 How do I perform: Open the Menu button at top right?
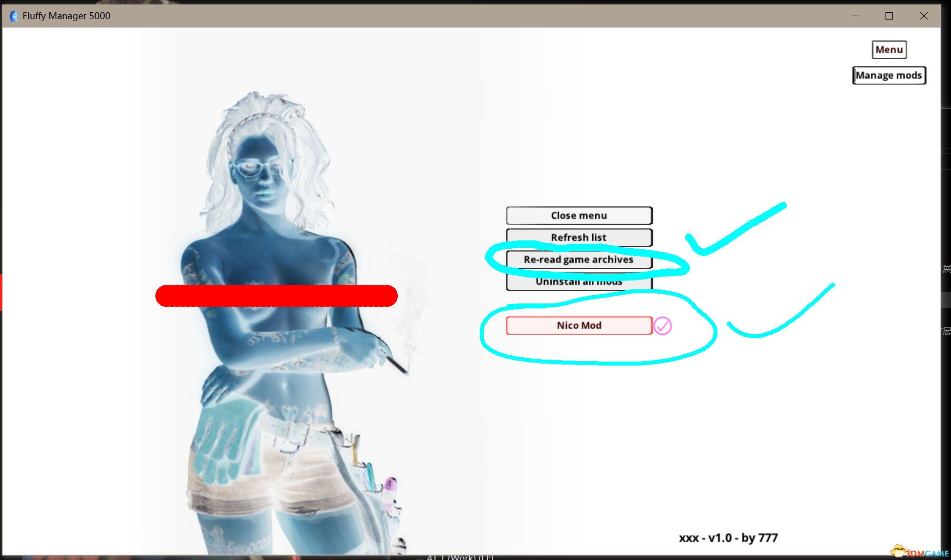click(x=889, y=50)
